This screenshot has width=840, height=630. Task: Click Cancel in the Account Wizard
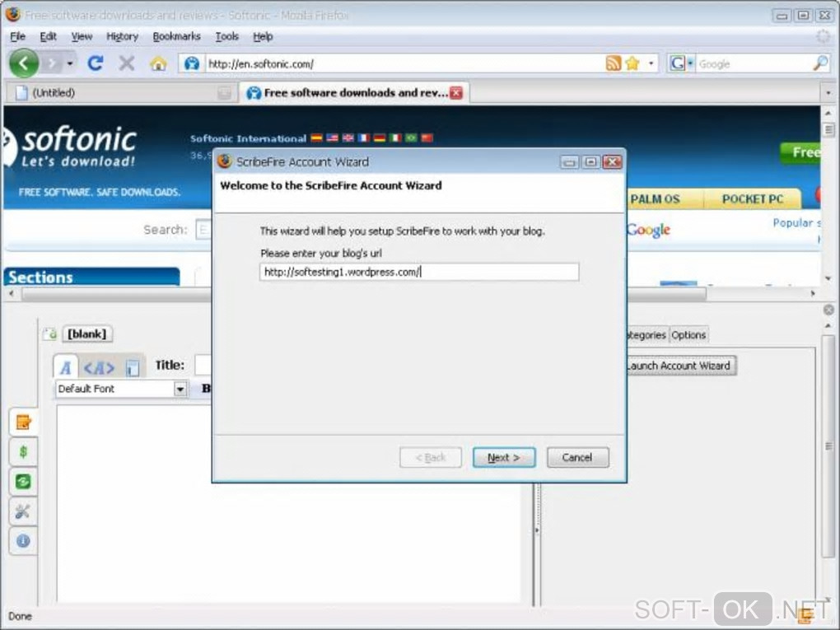click(577, 458)
